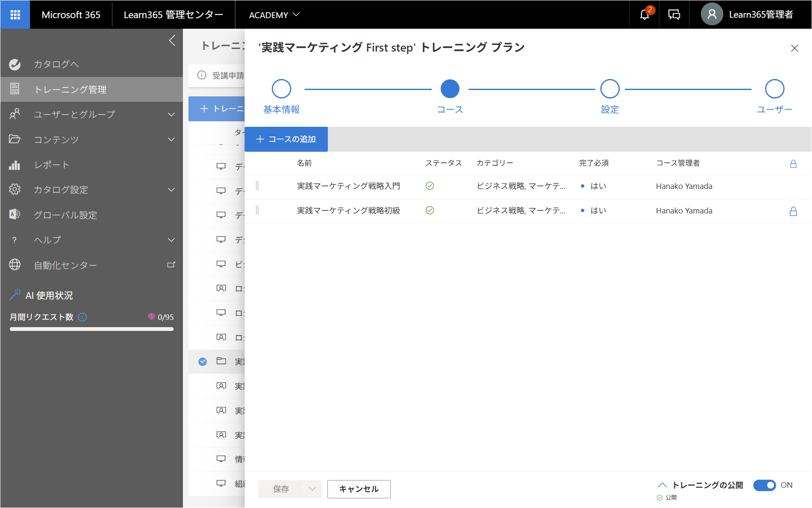Click the コースの追加 button
Image resolution: width=812 pixels, height=508 pixels.
point(286,139)
